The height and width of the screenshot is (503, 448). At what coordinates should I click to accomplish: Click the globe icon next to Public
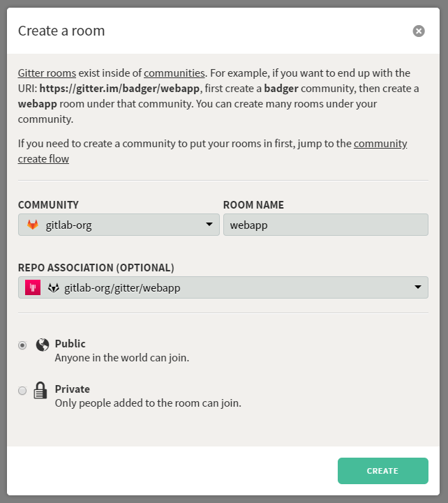coord(43,345)
